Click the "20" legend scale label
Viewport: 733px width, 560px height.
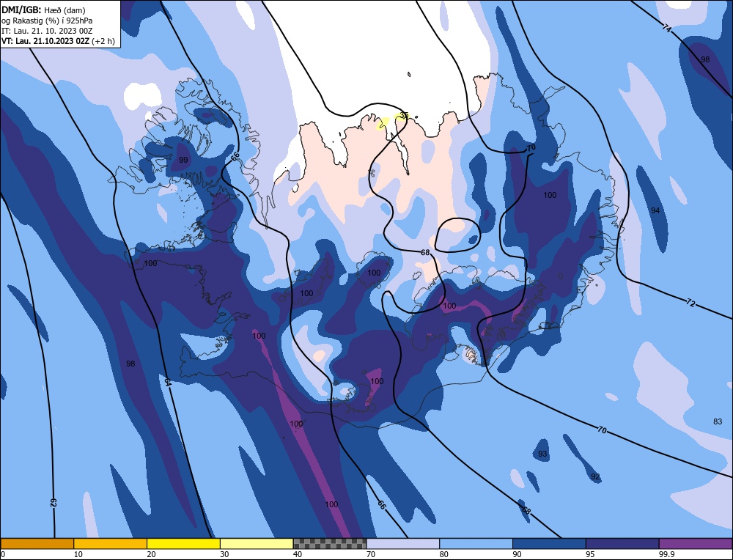[151, 554]
